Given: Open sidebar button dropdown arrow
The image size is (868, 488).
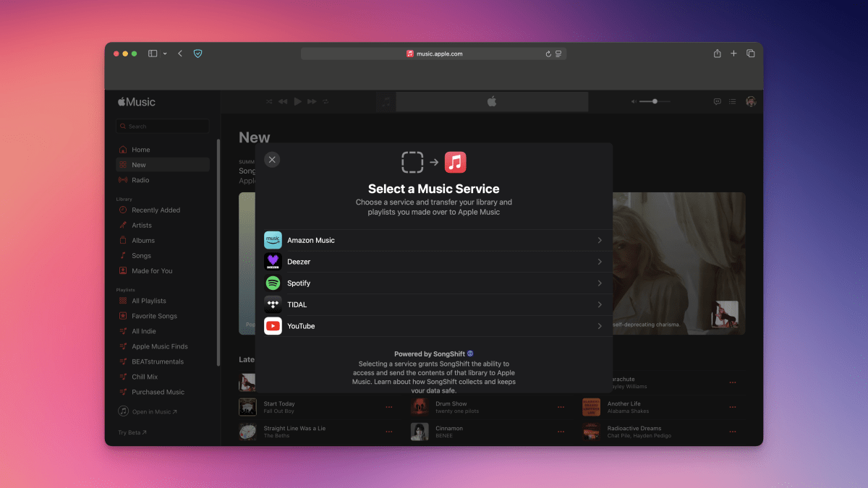Looking at the screenshot, I should (x=165, y=53).
